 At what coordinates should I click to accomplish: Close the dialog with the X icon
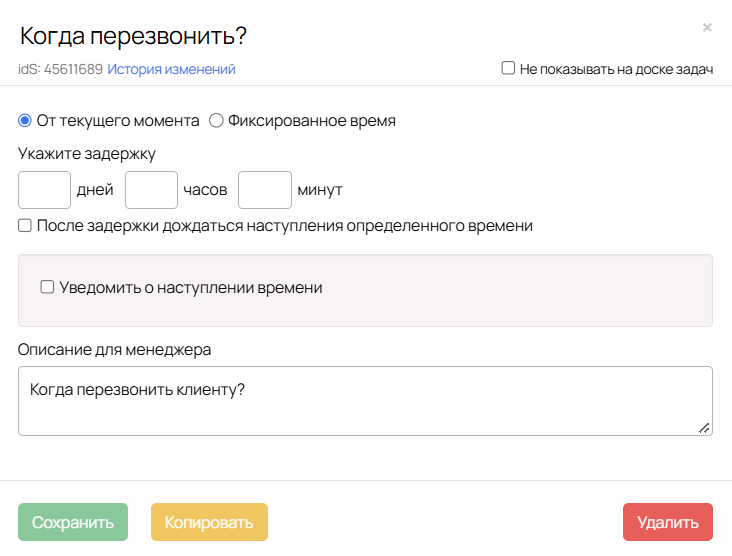(707, 28)
